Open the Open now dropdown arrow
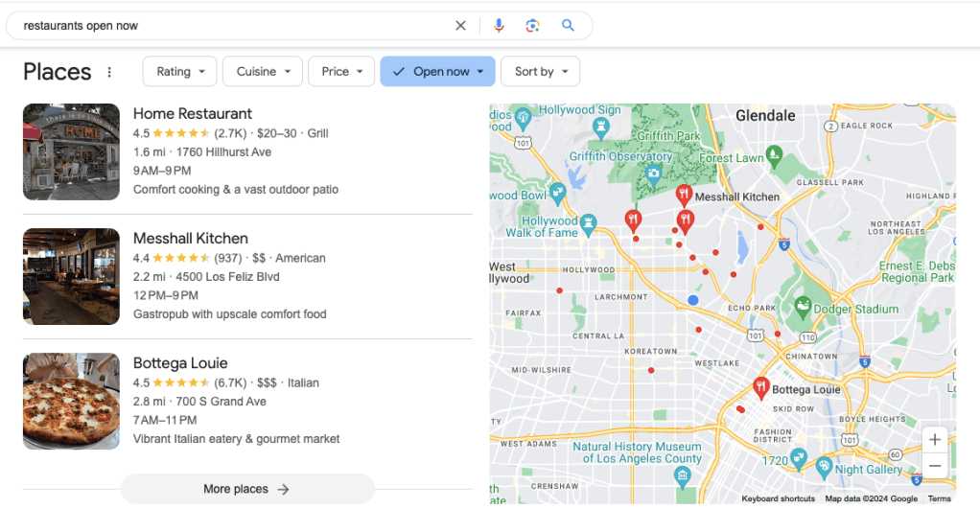980x532 pixels. pyautogui.click(x=480, y=72)
